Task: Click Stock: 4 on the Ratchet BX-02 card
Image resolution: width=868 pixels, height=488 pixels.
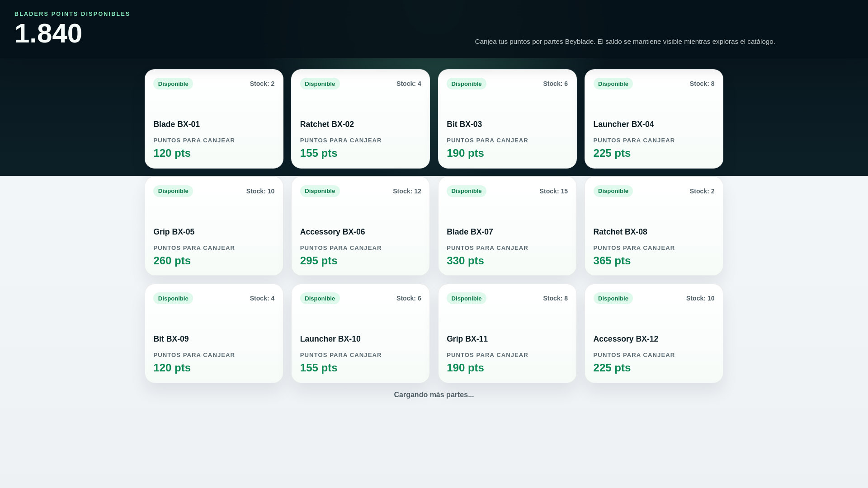Action: tap(409, 84)
